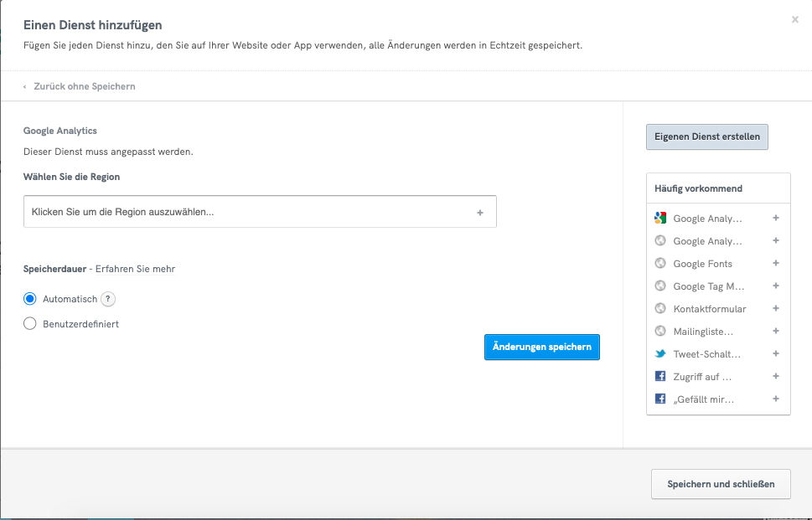Click "Eigenen Dienst erstellen" button
Viewport: 812px width, 520px height.
coord(706,136)
